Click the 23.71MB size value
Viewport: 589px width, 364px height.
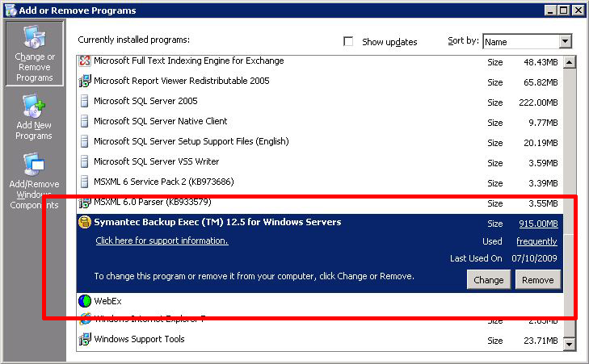coord(541,341)
